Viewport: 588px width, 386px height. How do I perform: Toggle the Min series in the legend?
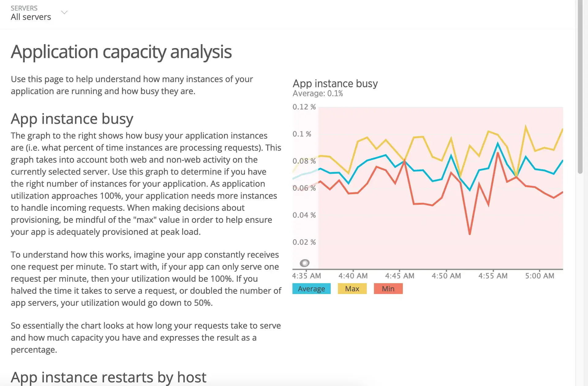pos(388,289)
